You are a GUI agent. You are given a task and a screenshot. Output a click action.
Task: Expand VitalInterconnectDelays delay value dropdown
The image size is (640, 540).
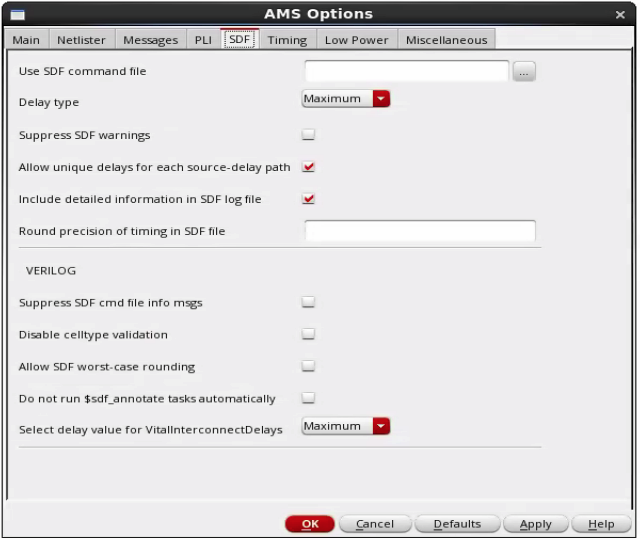[x=346, y=427]
